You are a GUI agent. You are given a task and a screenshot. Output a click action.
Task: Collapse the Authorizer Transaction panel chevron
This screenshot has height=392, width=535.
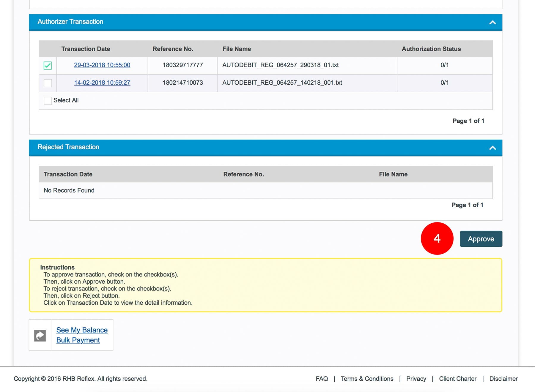coord(492,22)
